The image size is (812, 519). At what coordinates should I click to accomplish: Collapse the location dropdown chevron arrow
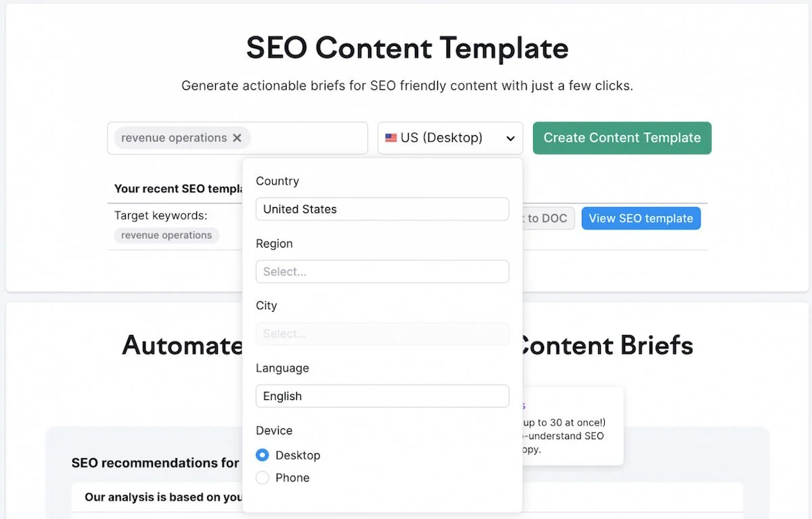[x=510, y=139]
